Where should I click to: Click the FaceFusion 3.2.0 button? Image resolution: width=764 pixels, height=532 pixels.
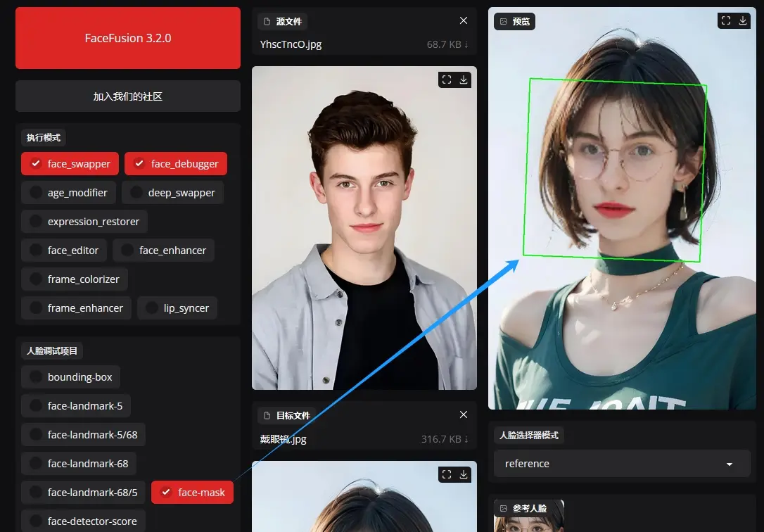click(x=128, y=38)
